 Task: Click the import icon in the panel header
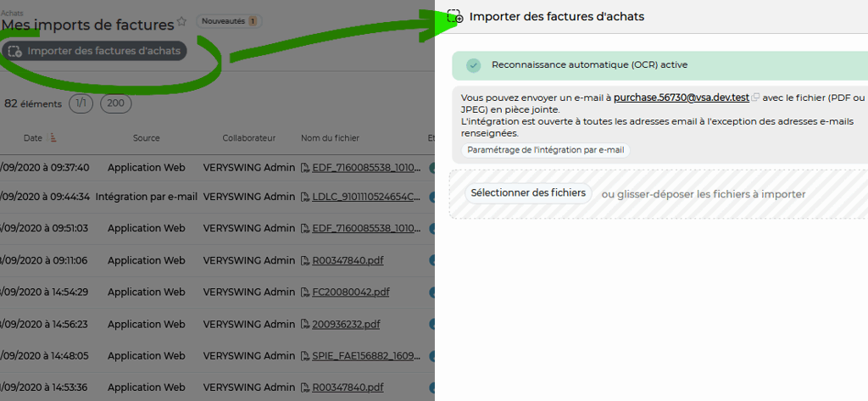tap(455, 16)
